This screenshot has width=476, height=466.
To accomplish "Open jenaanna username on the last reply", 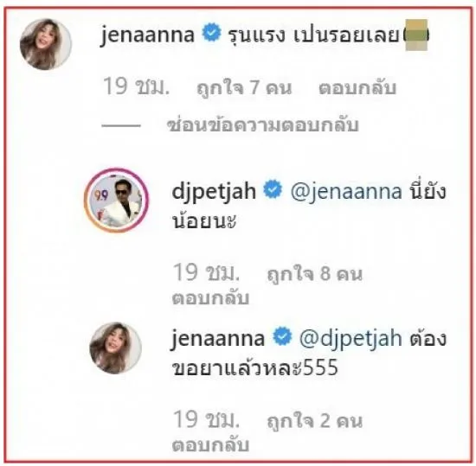I will coord(217,339).
